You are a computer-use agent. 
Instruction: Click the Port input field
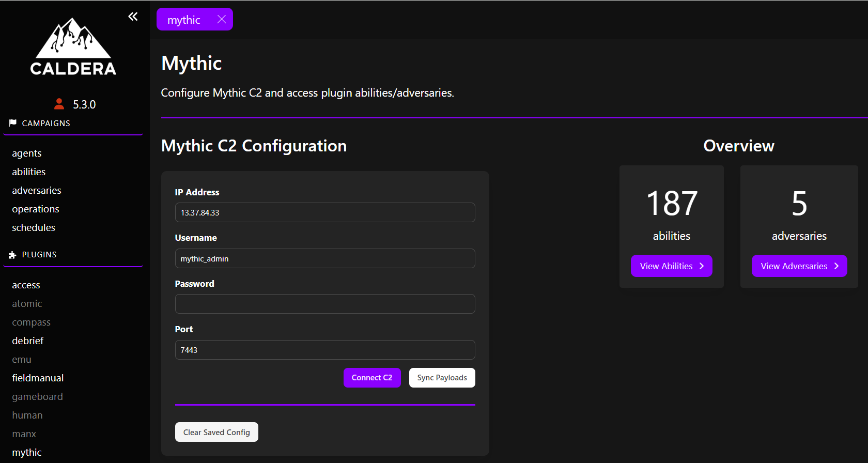click(325, 350)
